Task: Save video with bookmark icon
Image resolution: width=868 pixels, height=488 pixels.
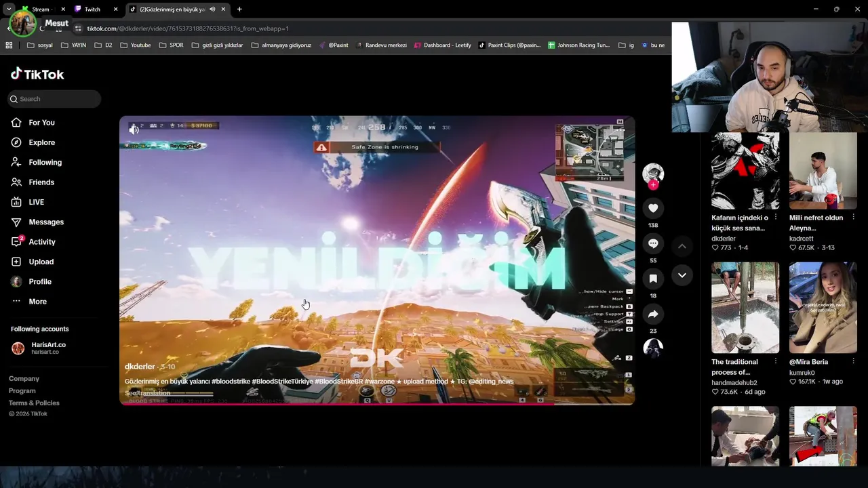Action: coord(653,279)
